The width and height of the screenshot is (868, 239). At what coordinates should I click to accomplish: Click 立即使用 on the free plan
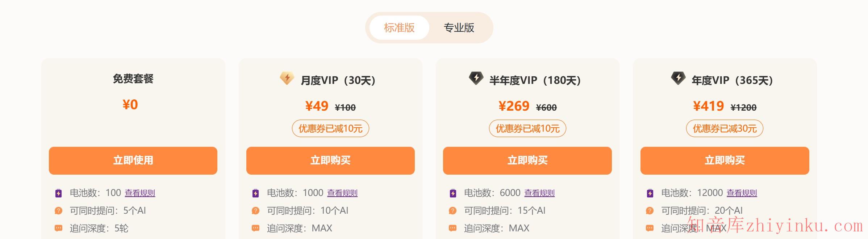click(x=133, y=161)
